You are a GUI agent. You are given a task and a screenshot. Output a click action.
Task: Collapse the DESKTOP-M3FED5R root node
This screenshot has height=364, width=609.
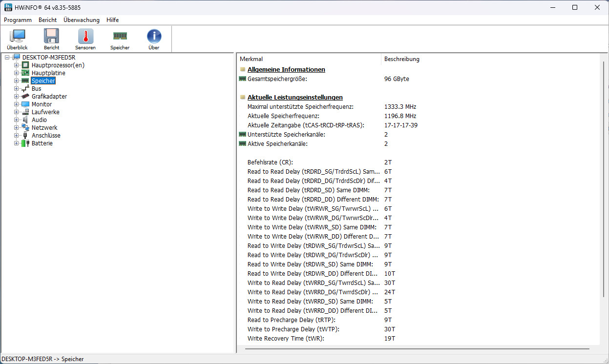pos(7,58)
